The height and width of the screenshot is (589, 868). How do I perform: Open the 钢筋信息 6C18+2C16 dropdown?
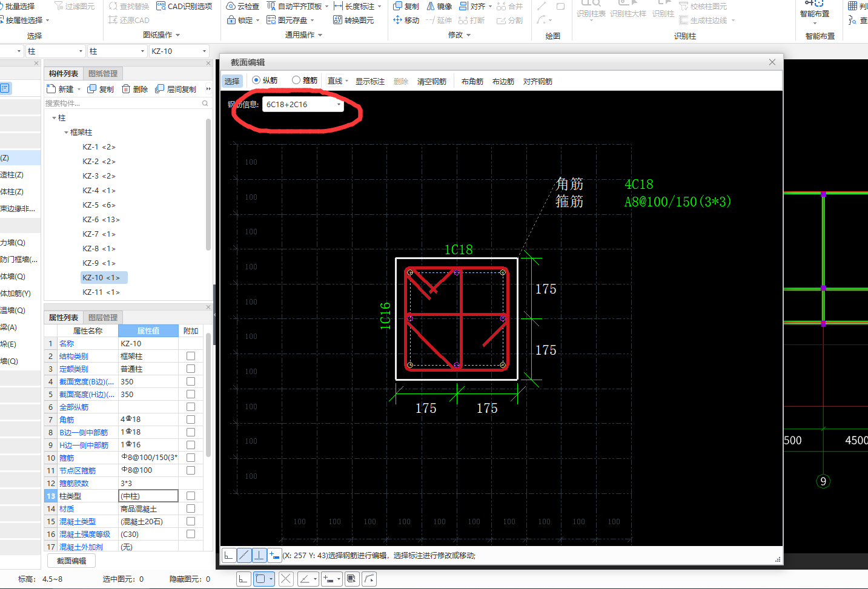pos(339,105)
